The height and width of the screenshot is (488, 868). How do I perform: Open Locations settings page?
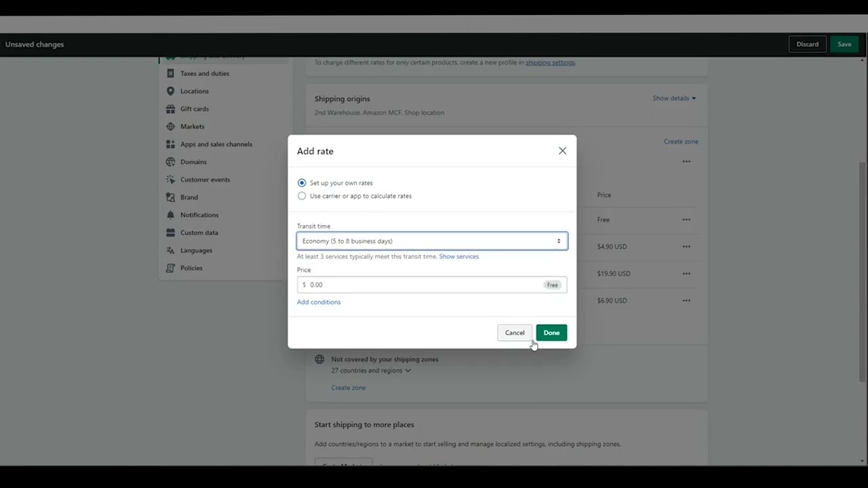tap(195, 91)
